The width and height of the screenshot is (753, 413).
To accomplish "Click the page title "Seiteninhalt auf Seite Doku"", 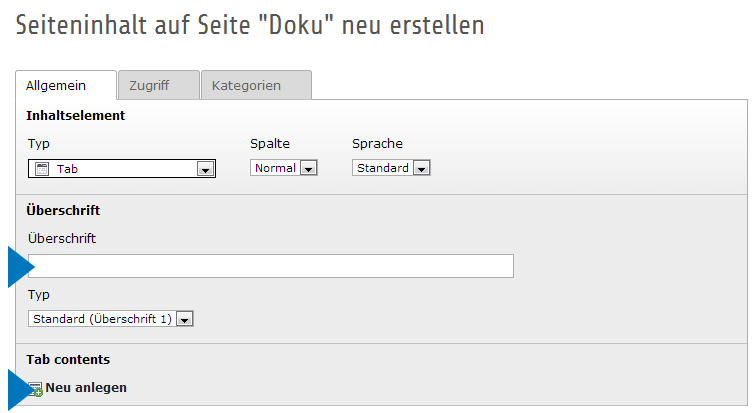I will (x=250, y=26).
